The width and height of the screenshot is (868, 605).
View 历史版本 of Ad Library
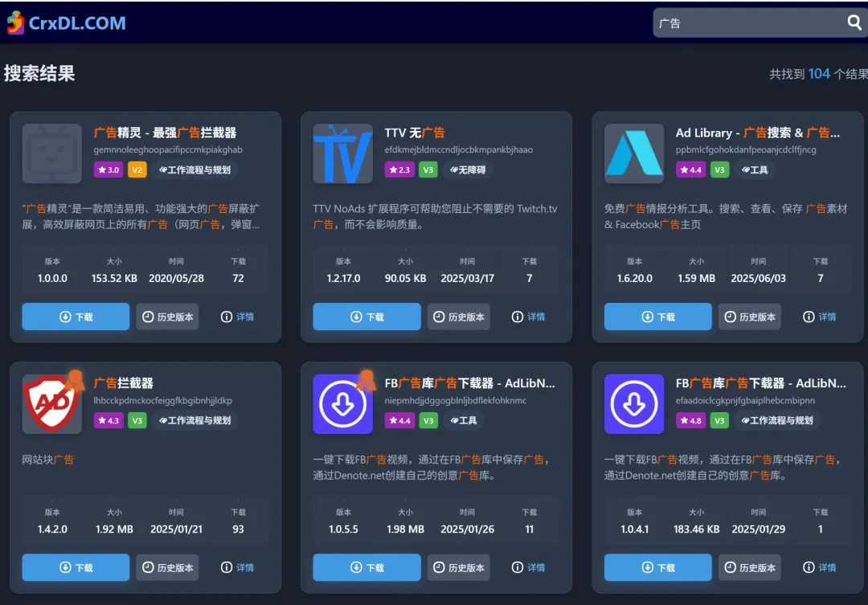pos(750,317)
